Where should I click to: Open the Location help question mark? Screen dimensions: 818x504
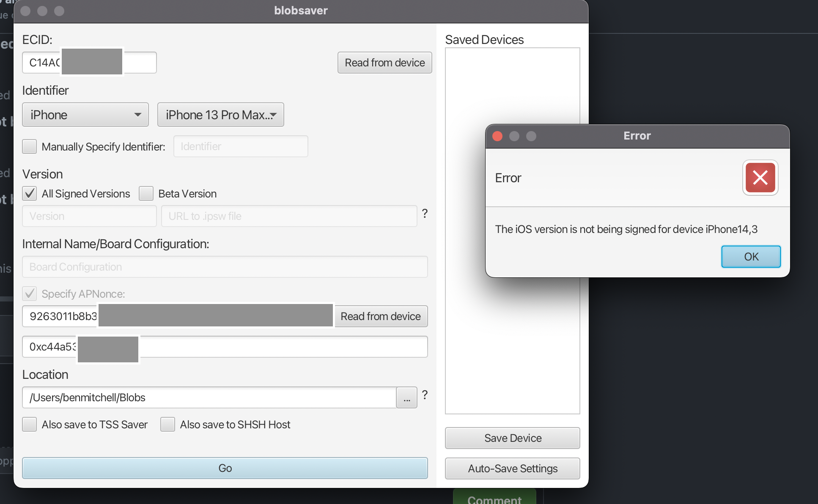[x=425, y=395]
